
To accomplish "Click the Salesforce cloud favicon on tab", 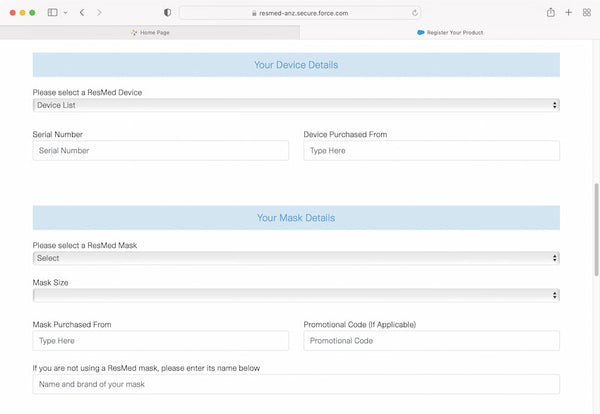I will pyautogui.click(x=421, y=33).
